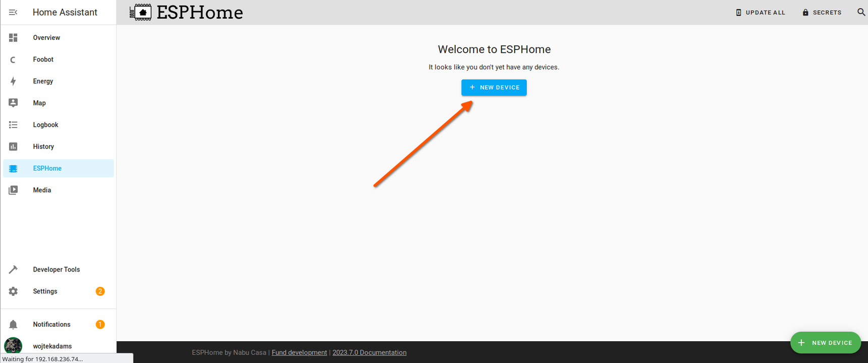Click the Home Assistant title text
This screenshot has width=868, height=363.
click(x=65, y=12)
